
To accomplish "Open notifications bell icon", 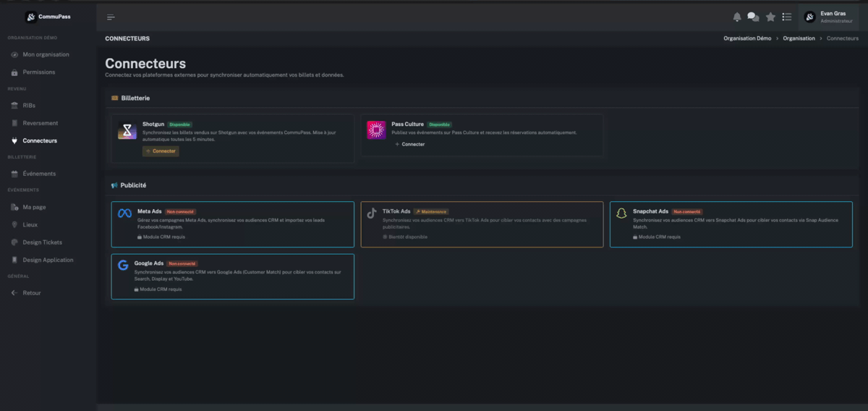I will point(737,17).
